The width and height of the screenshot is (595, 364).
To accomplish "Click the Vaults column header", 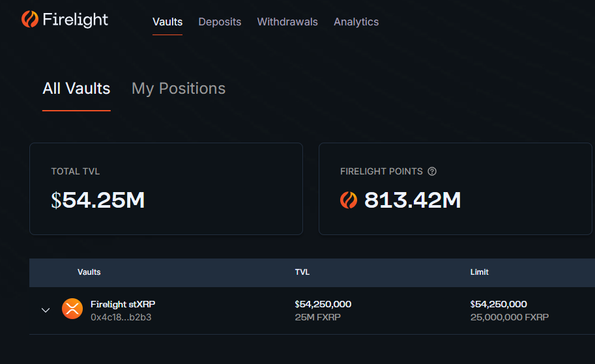I will pos(89,272).
